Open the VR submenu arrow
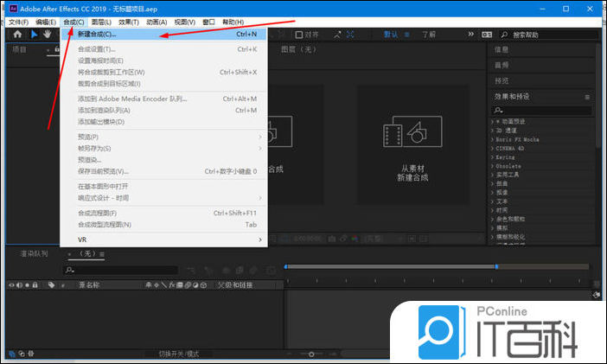Image resolution: width=607 pixels, height=364 pixels. (260, 239)
